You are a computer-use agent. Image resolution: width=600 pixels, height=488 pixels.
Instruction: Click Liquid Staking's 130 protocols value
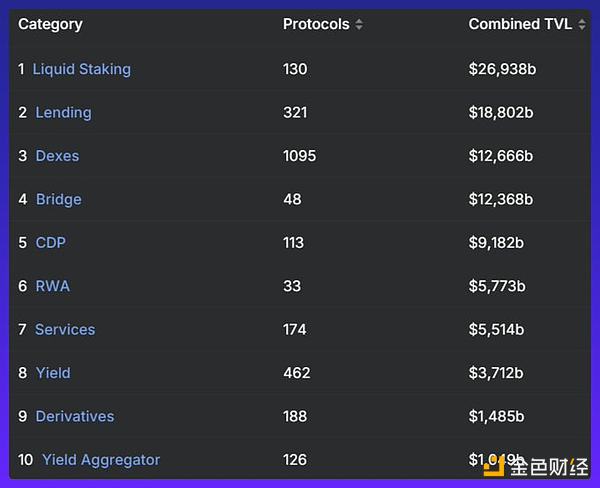pos(295,69)
